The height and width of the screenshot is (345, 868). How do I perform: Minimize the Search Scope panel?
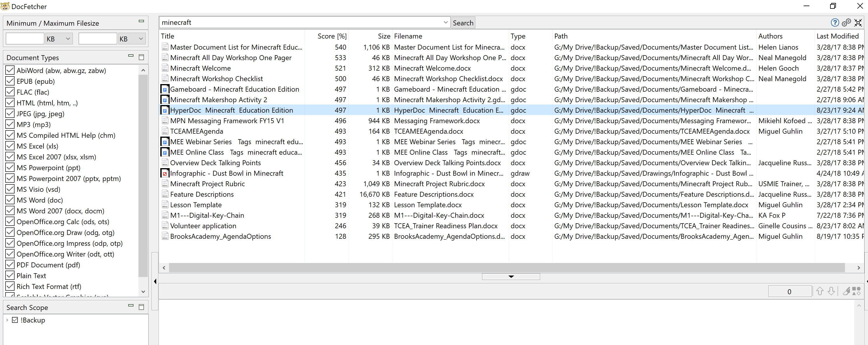pos(131,306)
